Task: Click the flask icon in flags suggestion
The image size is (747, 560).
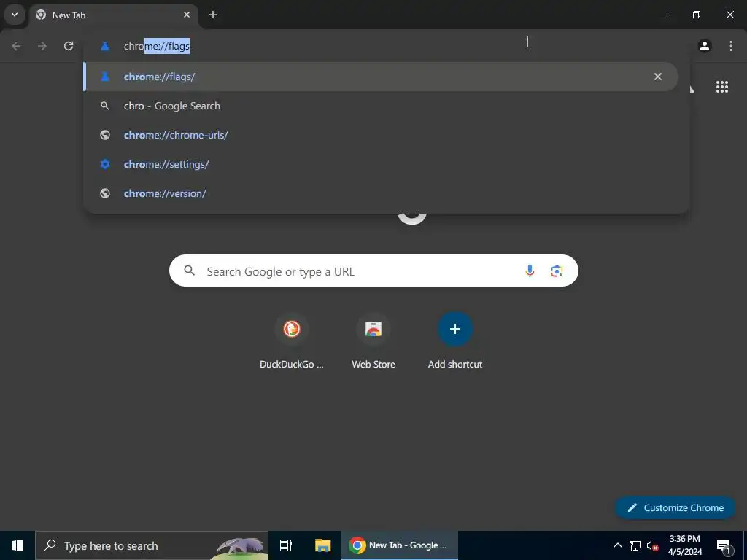Action: coord(105,77)
